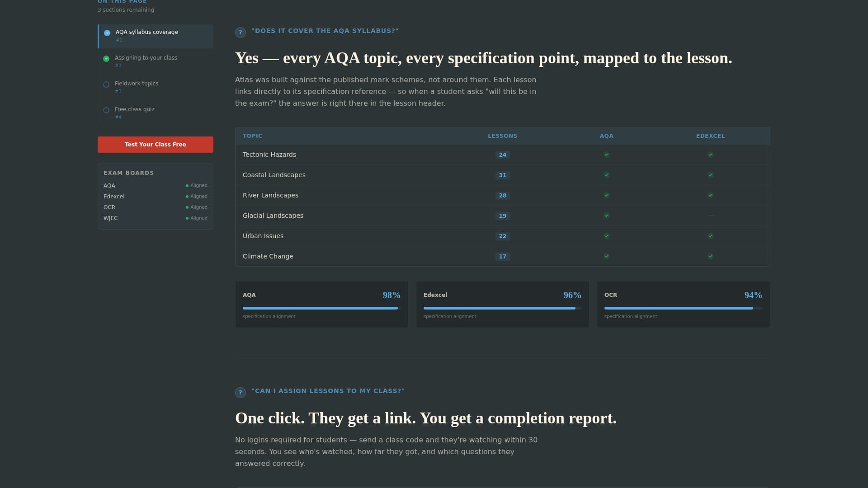
Task: Select the River Landscapes topic name
Action: coord(270,195)
